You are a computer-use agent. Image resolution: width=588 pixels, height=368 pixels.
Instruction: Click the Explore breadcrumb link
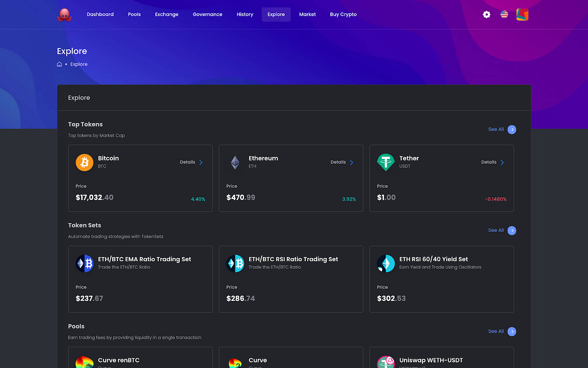[79, 64]
